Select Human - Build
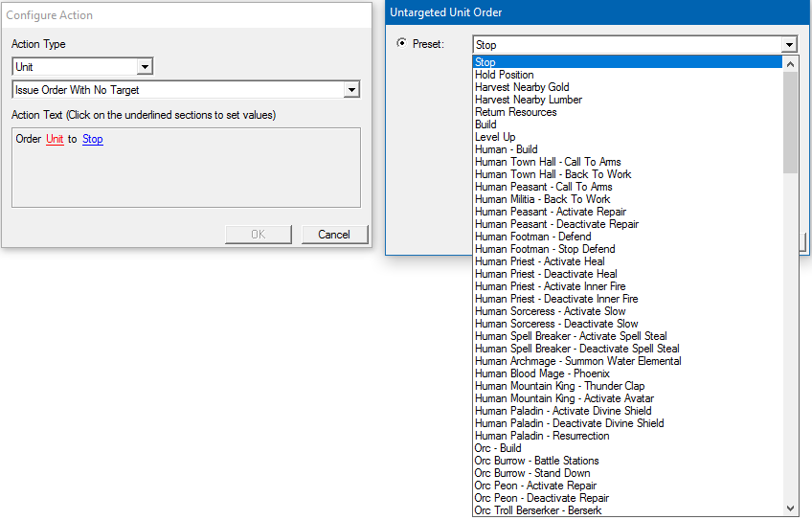 (627, 149)
